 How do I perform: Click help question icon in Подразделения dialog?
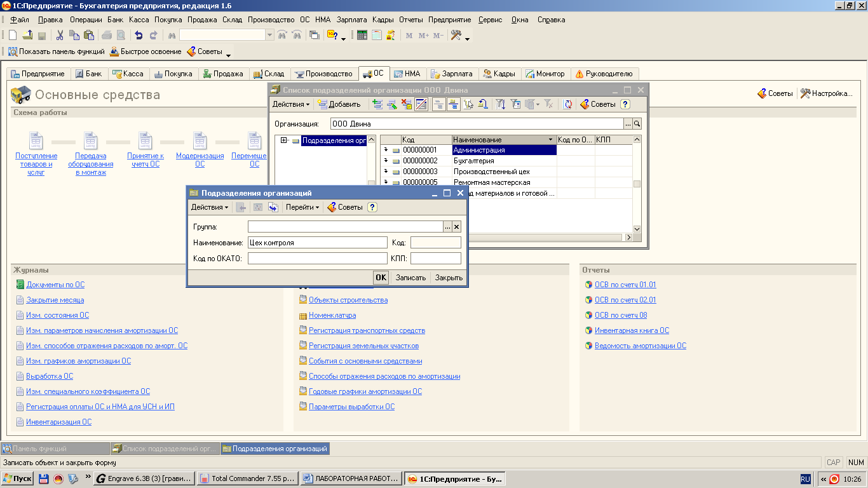(372, 207)
